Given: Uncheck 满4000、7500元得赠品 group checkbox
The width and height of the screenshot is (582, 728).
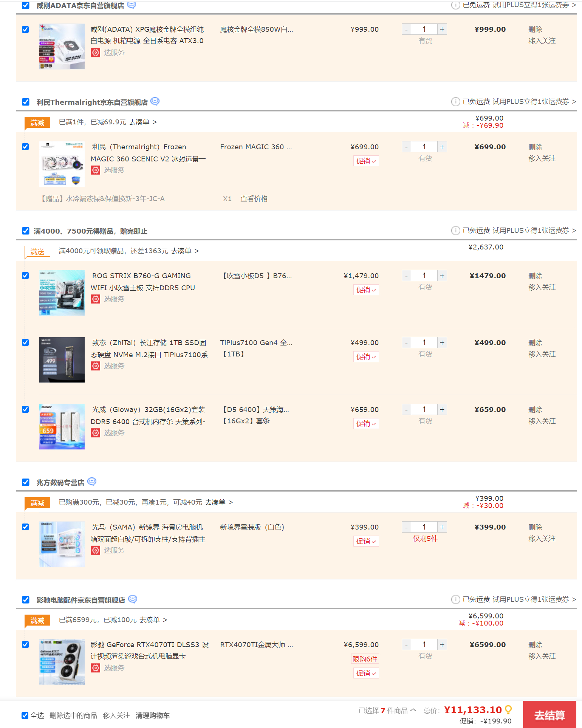Looking at the screenshot, I should [x=26, y=231].
